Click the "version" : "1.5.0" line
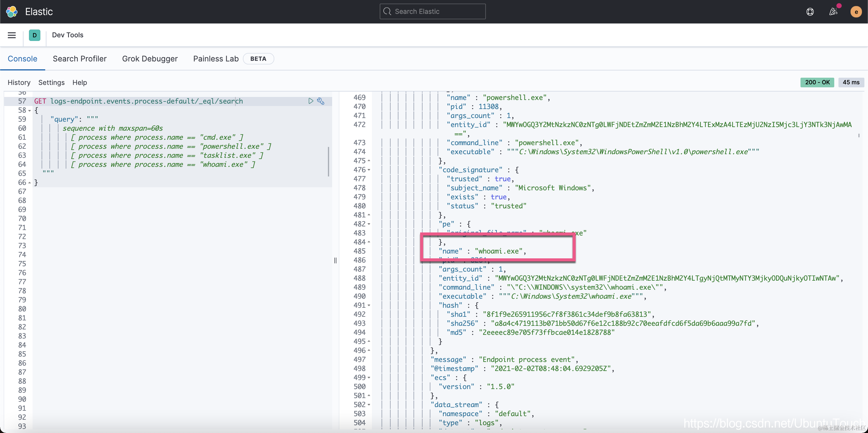This screenshot has width=868, height=433. [476, 387]
